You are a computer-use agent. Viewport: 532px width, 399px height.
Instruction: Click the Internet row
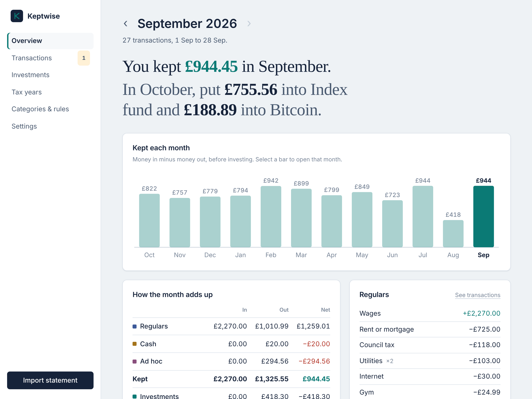430,377
